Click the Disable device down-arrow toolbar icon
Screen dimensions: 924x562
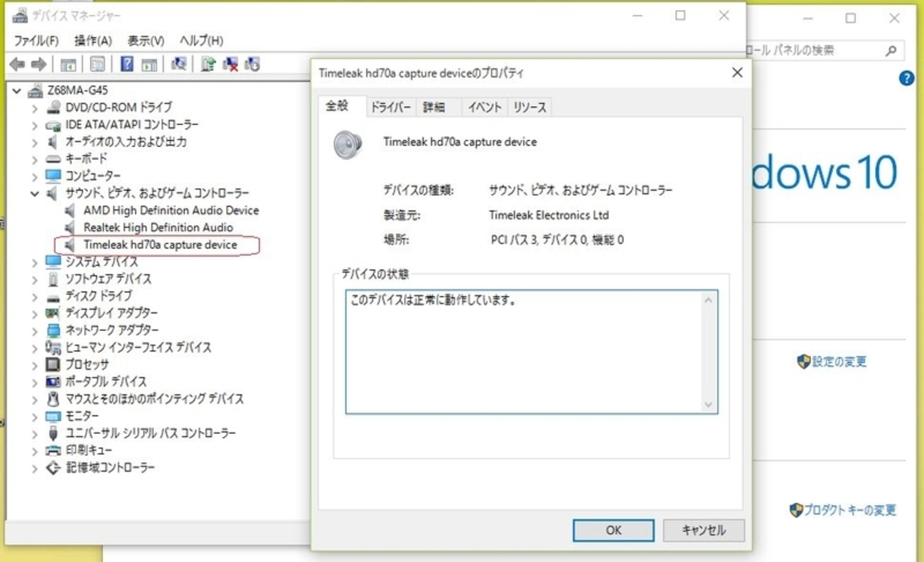pos(252,65)
